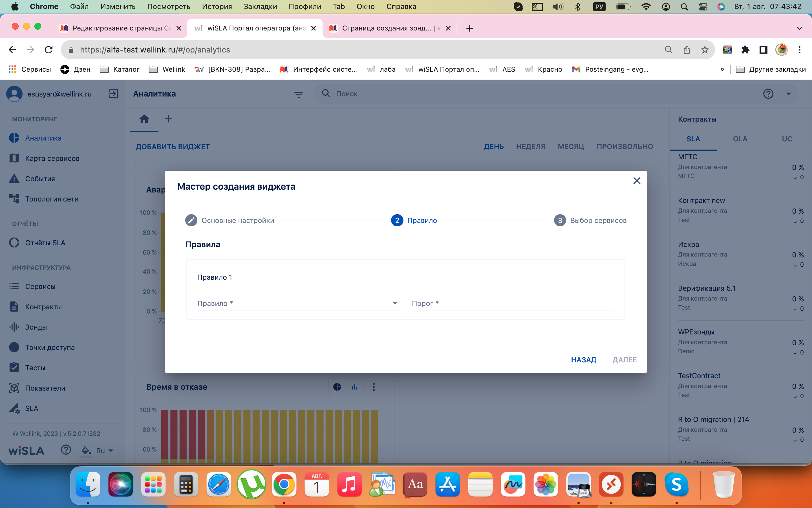
Task: Select the home dashboard tab
Action: pos(144,119)
